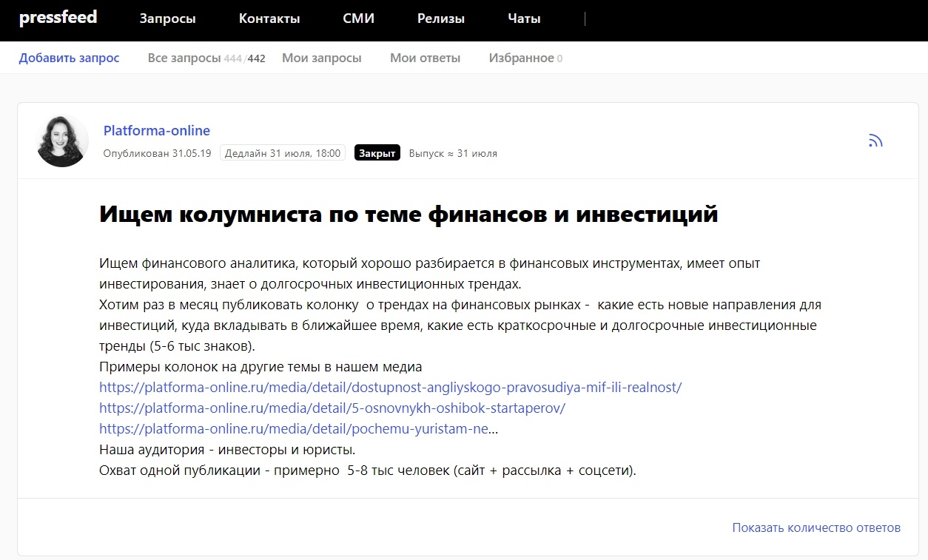The height and width of the screenshot is (560, 928).
Task: Click the pressfeed logo
Action: [x=58, y=18]
